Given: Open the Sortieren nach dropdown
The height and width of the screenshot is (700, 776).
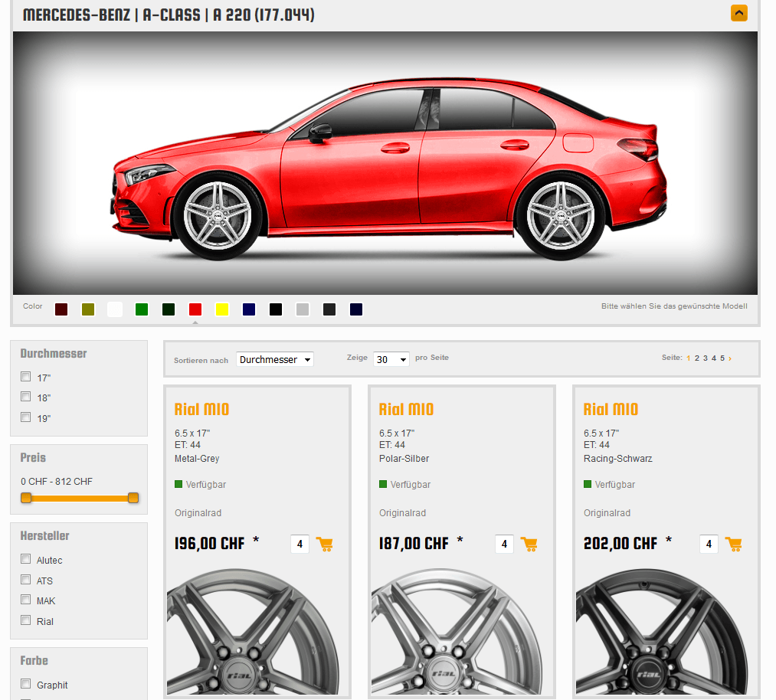Looking at the screenshot, I should (x=274, y=359).
